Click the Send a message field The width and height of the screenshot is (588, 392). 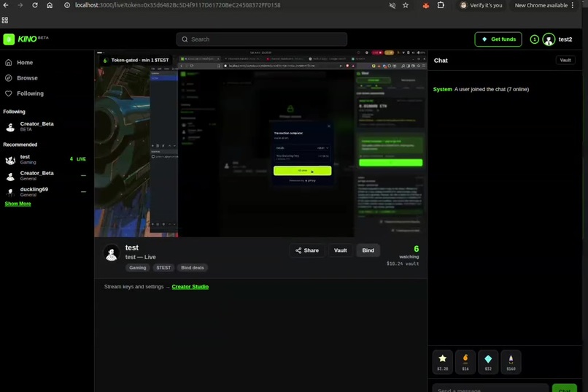click(490, 389)
